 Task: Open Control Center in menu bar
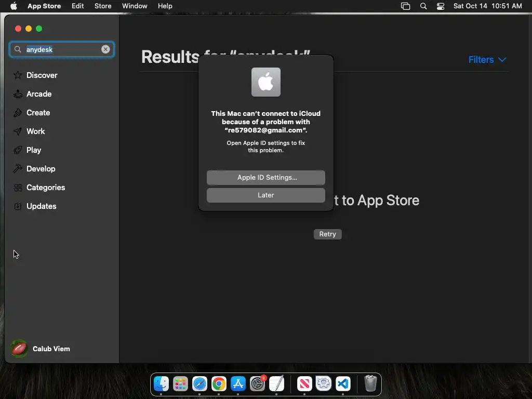[441, 6]
